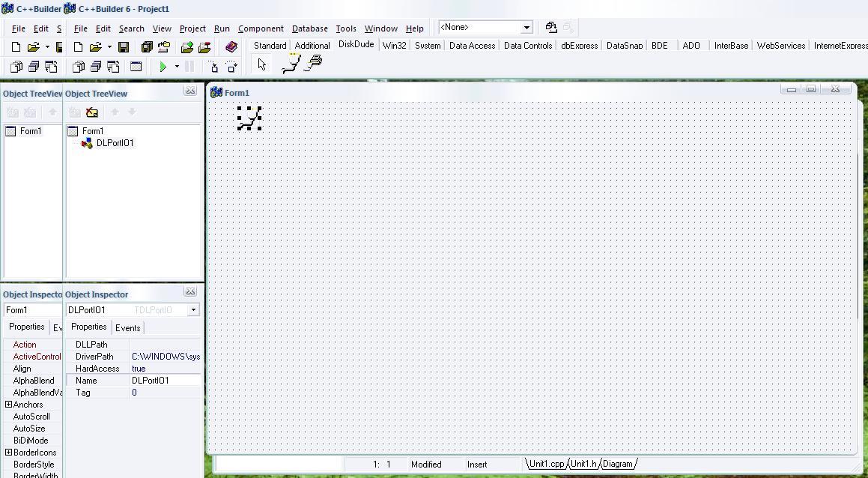Click the Trace Into debug icon
The height and width of the screenshot is (478, 868).
coord(214,67)
